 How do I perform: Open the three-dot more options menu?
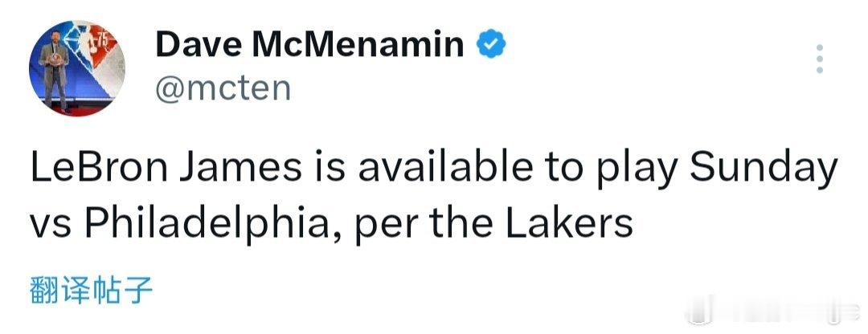(x=820, y=59)
